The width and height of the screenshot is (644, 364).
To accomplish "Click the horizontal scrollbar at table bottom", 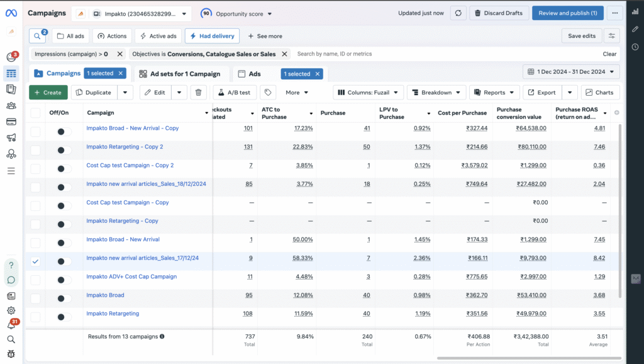I will (x=529, y=358).
